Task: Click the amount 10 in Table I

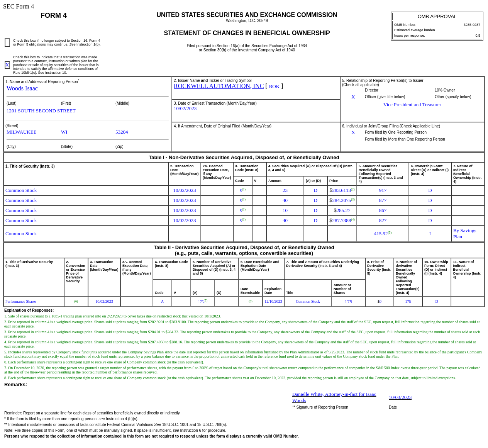Action: tap(285, 210)
